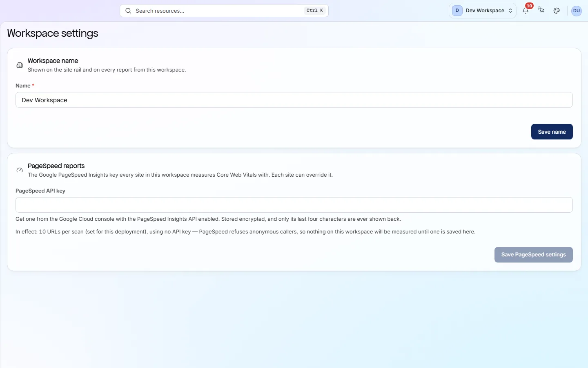
Task: Open the DU user avatar menu
Action: click(x=577, y=11)
